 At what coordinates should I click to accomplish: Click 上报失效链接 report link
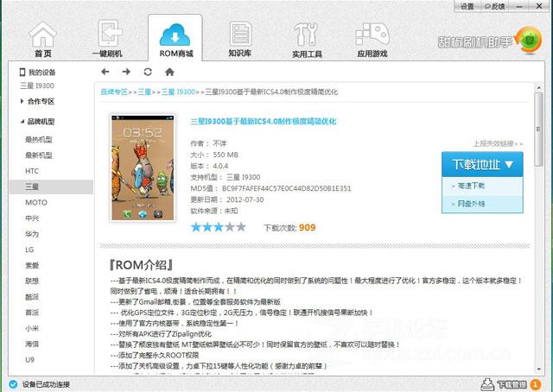498,143
